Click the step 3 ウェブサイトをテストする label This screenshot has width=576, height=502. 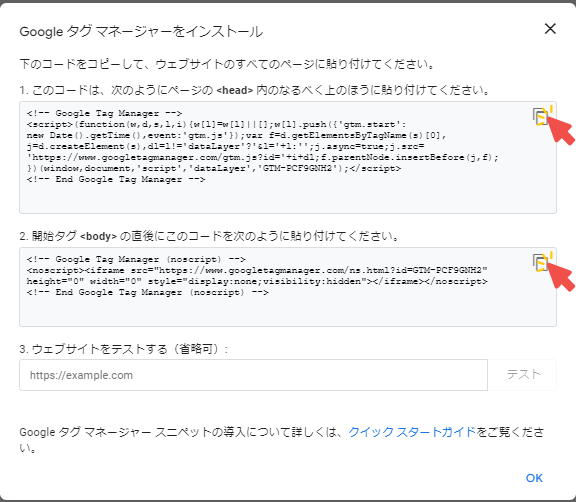point(123,348)
